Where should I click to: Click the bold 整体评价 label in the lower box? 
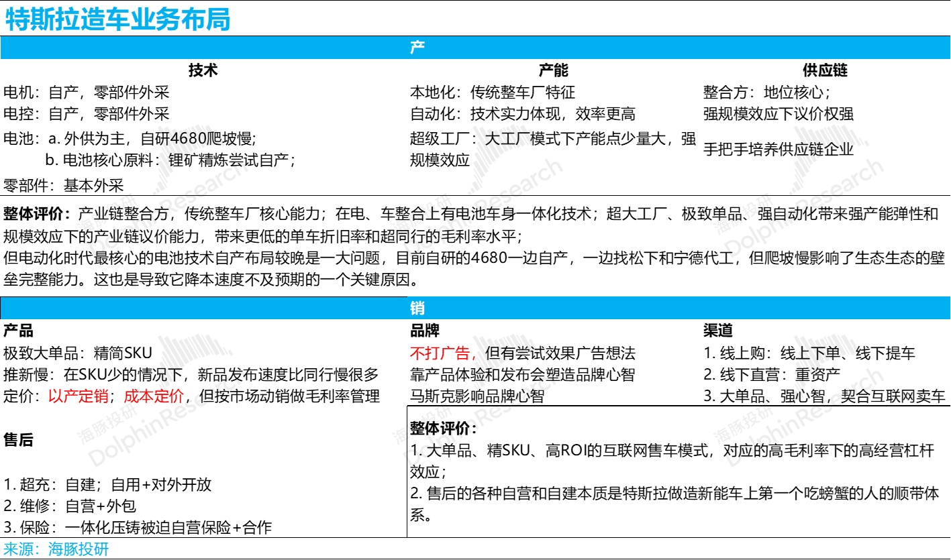click(x=444, y=429)
